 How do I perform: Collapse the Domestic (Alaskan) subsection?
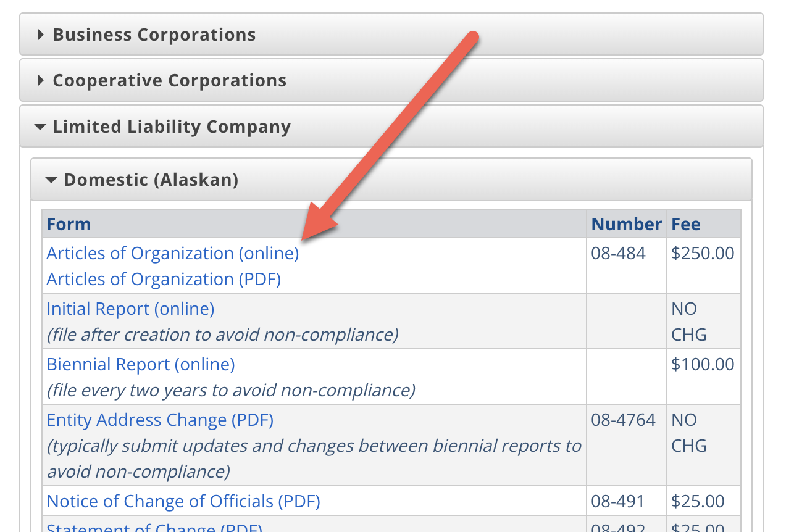(151, 180)
